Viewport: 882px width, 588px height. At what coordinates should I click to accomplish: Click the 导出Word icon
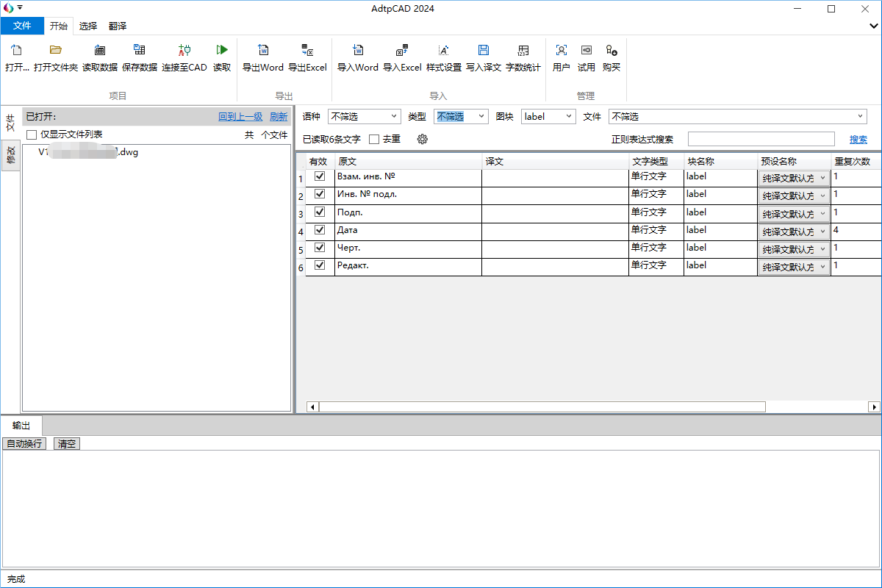tap(263, 51)
